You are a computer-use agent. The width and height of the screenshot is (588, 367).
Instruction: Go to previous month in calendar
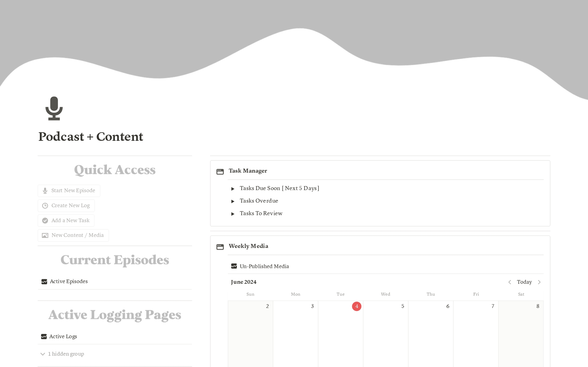510,282
